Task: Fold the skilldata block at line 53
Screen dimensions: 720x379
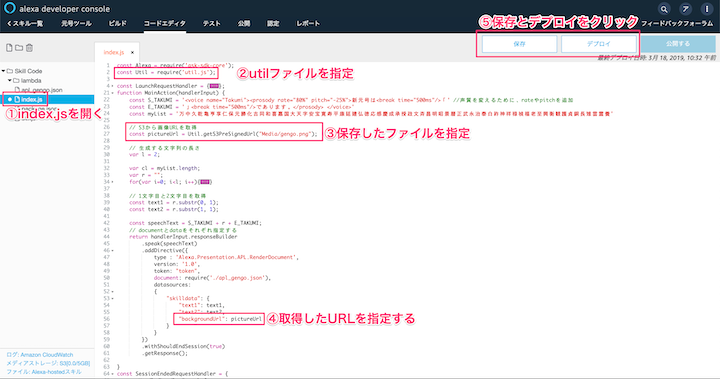Action: click(x=112, y=299)
